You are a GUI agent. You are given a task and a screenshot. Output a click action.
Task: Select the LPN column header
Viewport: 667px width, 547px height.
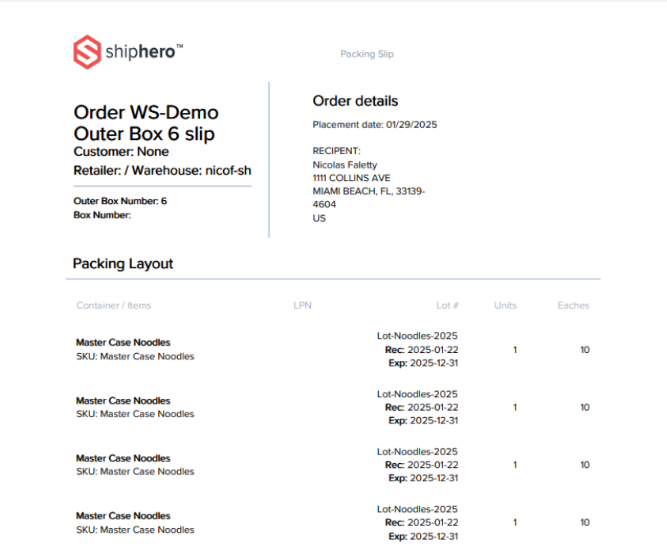[x=303, y=306]
